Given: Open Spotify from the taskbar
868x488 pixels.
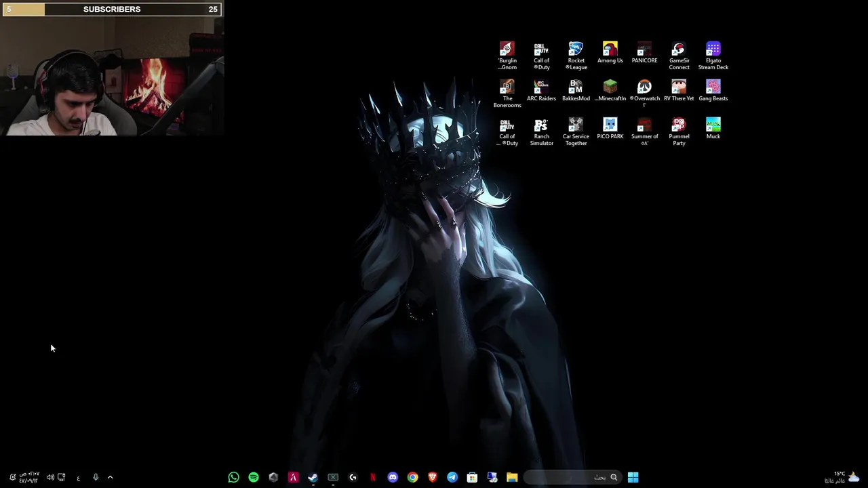Looking at the screenshot, I should (x=254, y=477).
